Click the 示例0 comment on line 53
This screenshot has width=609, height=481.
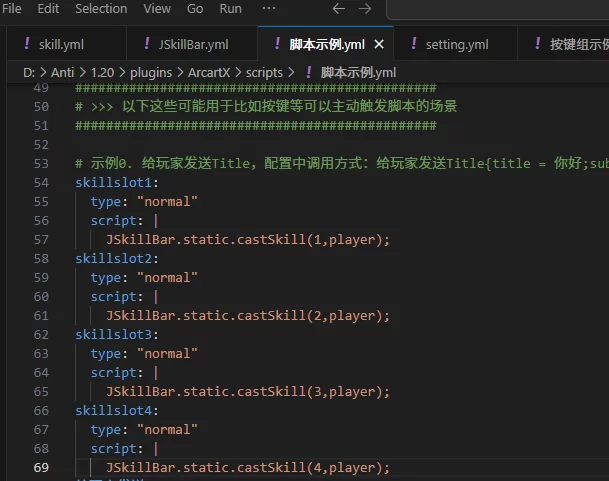[x=342, y=164]
